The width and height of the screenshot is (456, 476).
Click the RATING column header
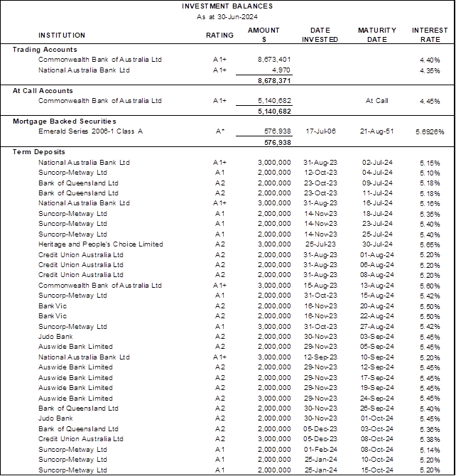coord(219,36)
